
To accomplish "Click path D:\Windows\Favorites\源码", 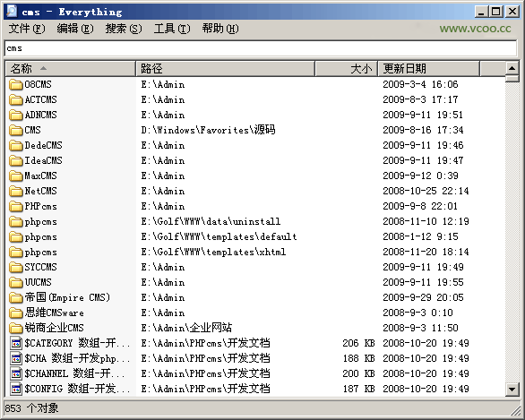I will (208, 130).
